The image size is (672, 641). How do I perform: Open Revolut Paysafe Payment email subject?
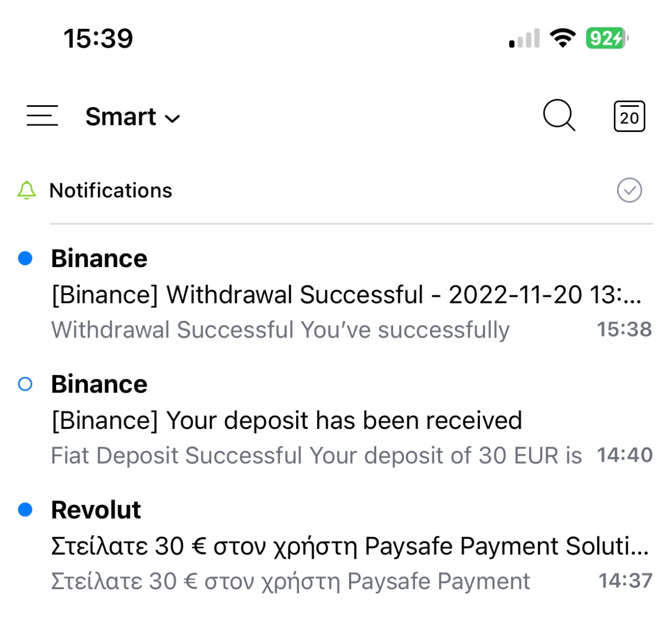350,546
